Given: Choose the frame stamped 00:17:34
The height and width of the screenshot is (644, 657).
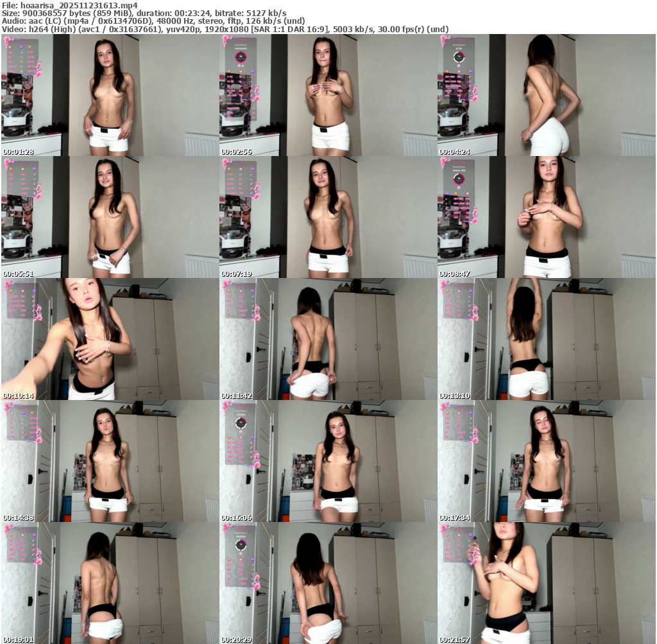Looking at the screenshot, I should [x=547, y=461].
